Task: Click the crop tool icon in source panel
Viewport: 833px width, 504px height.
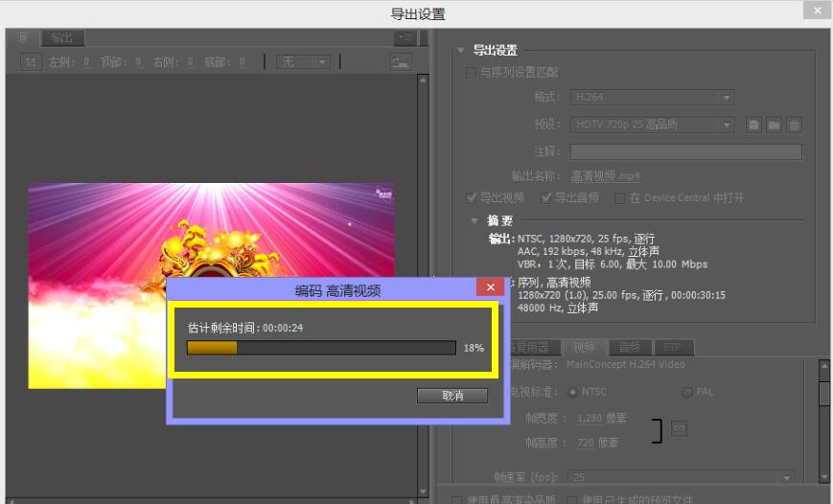Action: tap(32, 62)
